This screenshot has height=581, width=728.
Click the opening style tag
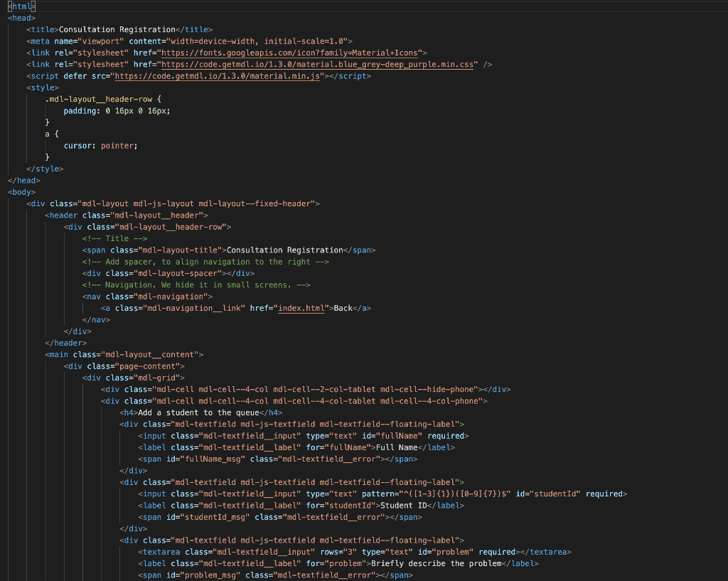click(43, 87)
